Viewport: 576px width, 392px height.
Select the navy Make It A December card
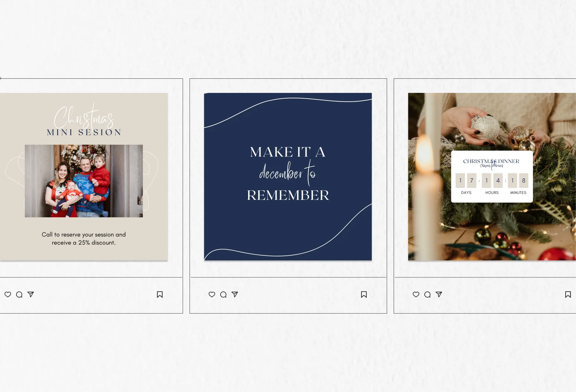pos(288,177)
